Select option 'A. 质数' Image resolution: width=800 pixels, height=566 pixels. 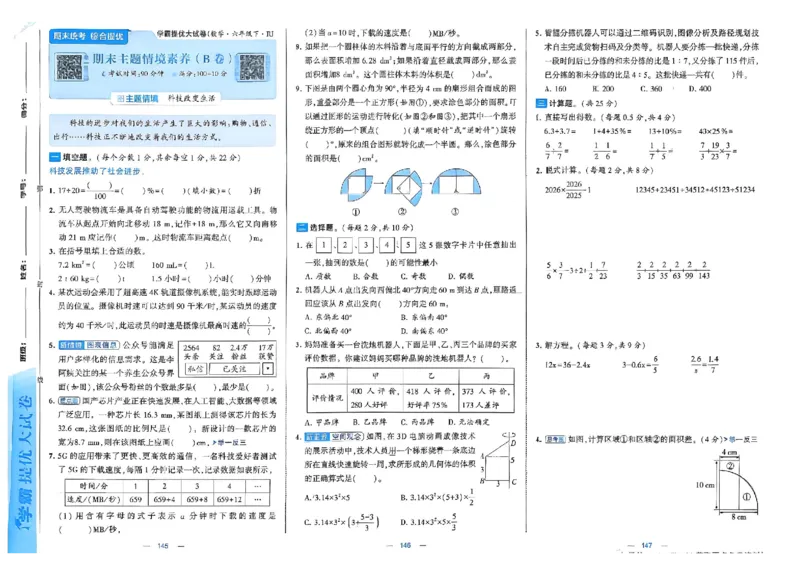pyautogui.click(x=318, y=276)
